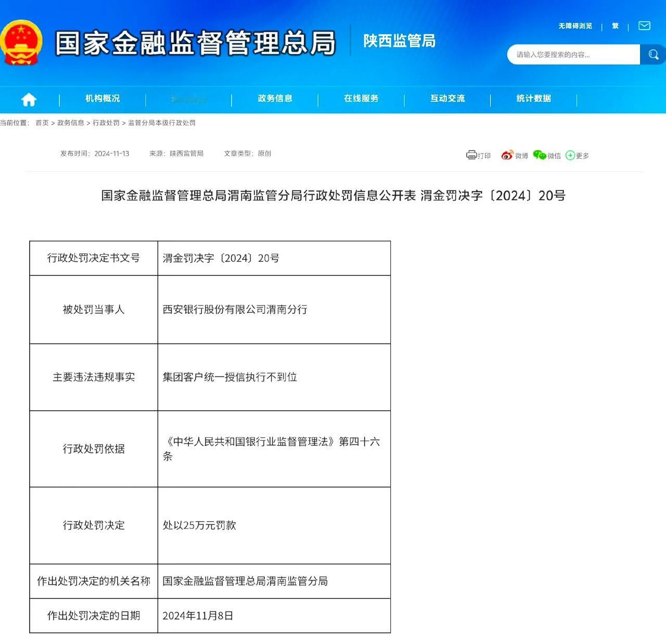Click the source text 来源：陕西监管局
This screenshot has height=644, width=666.
pos(176,154)
